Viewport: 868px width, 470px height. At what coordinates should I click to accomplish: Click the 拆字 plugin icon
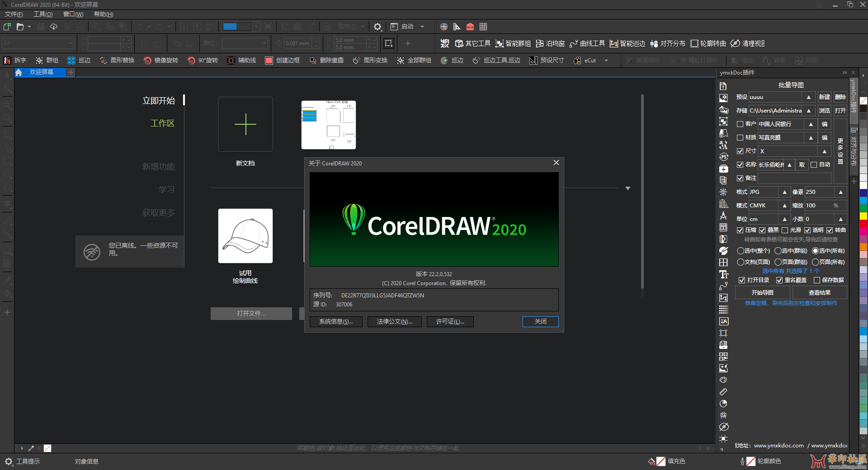click(15, 60)
